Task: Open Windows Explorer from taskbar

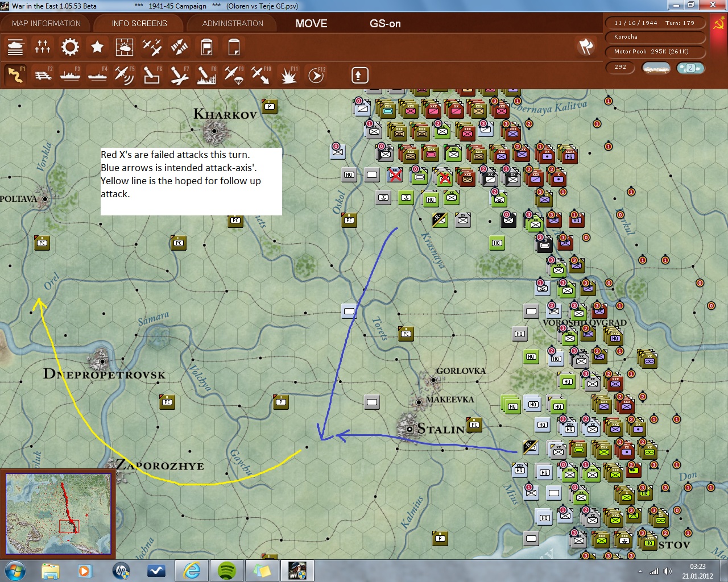Action: [50, 570]
